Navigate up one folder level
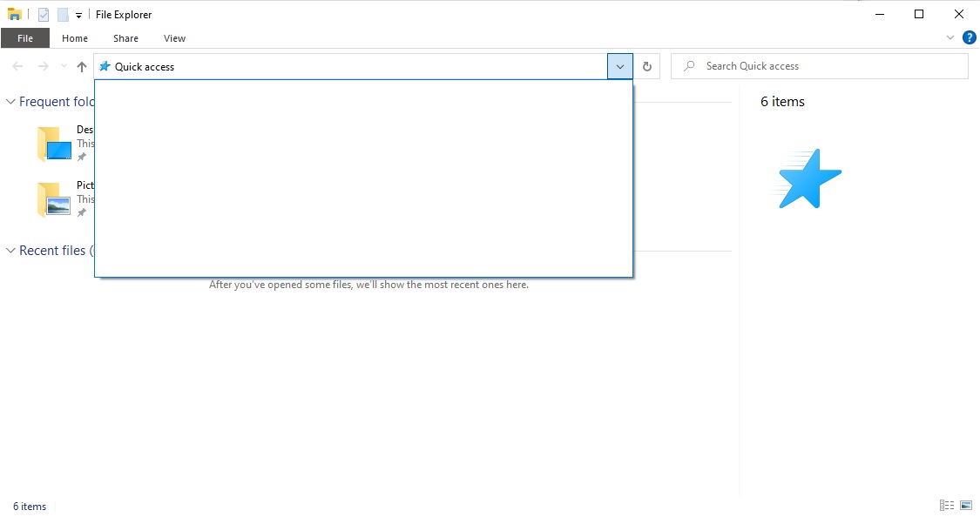The image size is (980, 517). (81, 66)
